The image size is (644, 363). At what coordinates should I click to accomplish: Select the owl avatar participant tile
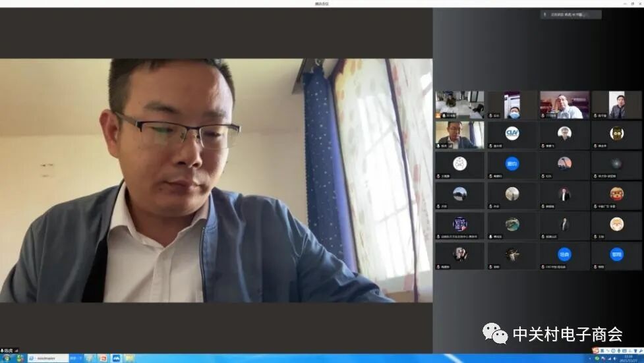click(616, 134)
